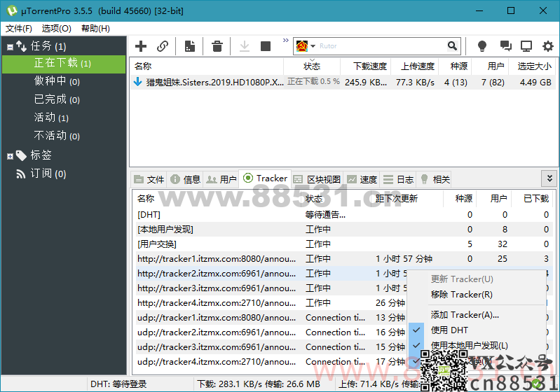Click the Create New Torrent file icon
The image size is (560, 392).
pos(190,46)
